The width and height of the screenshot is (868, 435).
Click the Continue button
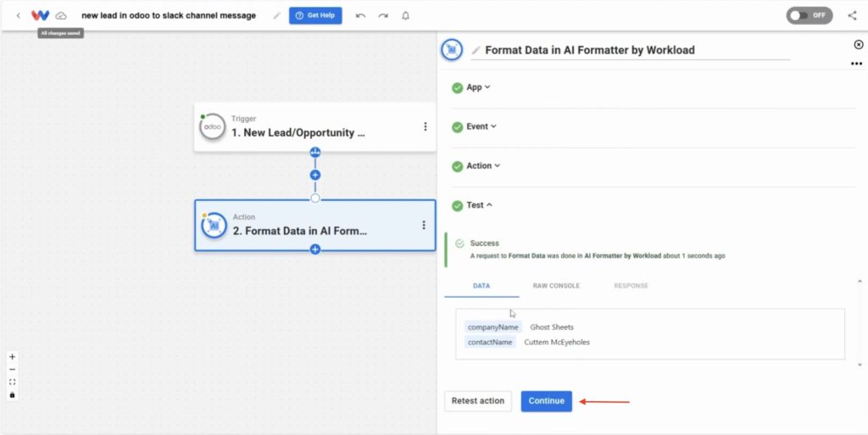(x=547, y=401)
